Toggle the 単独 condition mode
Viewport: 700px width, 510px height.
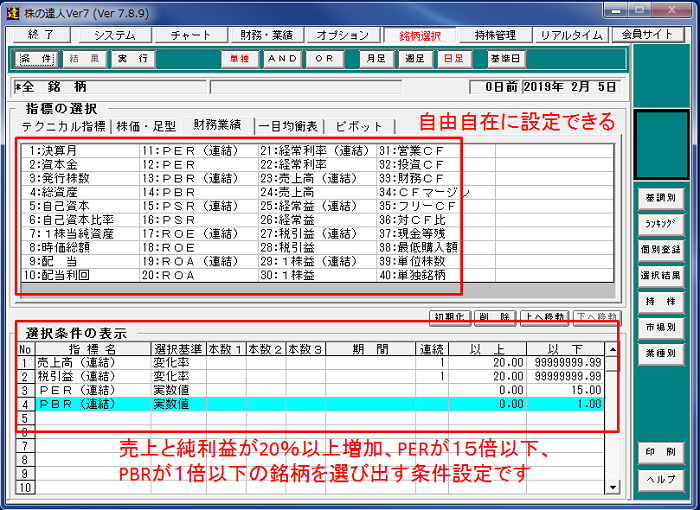tap(238, 58)
